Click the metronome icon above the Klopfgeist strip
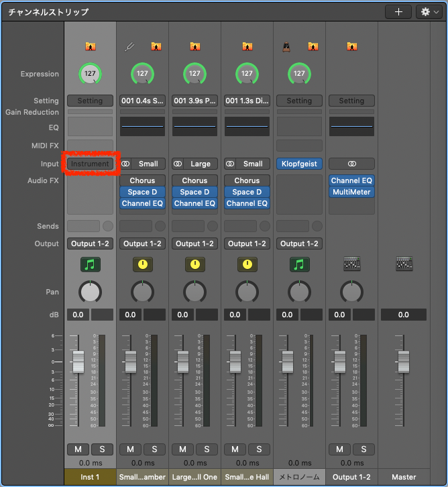This screenshot has width=448, height=487. point(286,47)
